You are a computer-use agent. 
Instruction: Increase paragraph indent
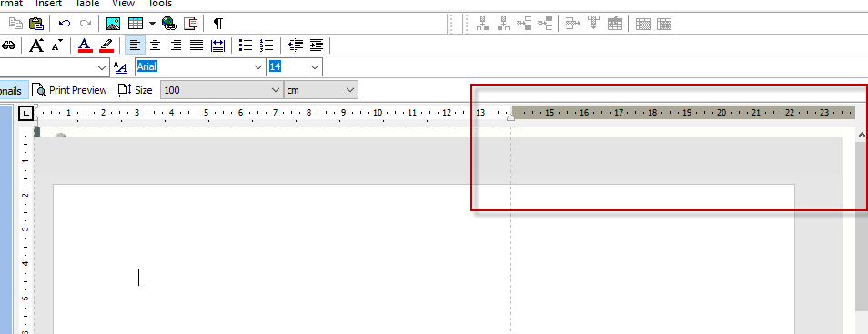pyautogui.click(x=317, y=46)
